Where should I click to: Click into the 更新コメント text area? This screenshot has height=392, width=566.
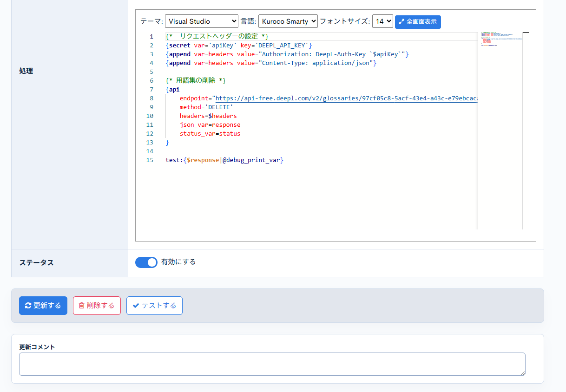click(272, 364)
